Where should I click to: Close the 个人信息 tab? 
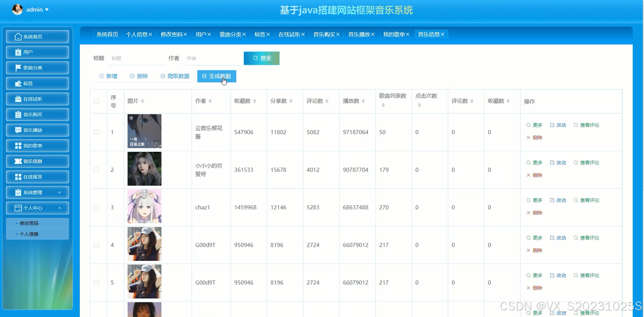[x=150, y=34]
